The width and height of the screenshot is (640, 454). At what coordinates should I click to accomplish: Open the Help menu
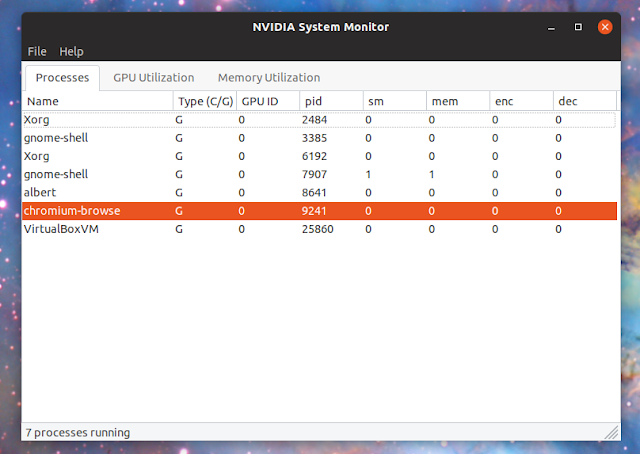click(71, 51)
